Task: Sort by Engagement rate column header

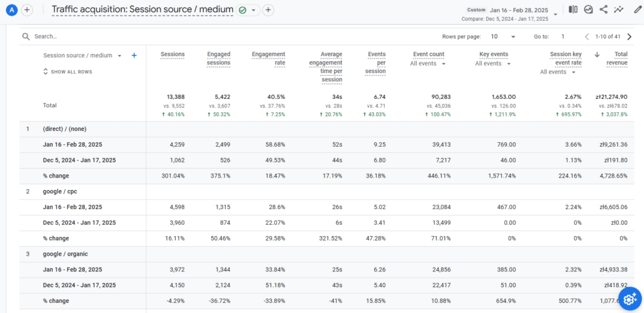Action: click(x=268, y=59)
